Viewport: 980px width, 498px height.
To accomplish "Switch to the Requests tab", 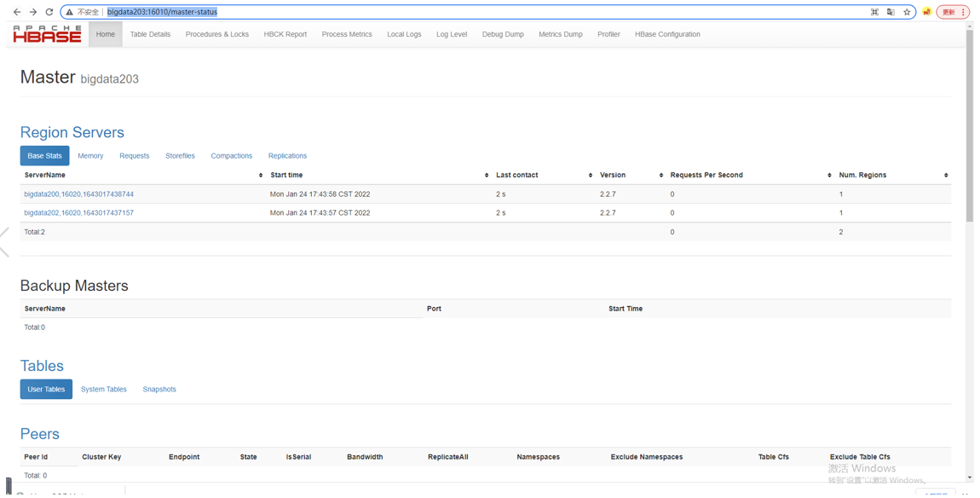I will pyautogui.click(x=135, y=156).
